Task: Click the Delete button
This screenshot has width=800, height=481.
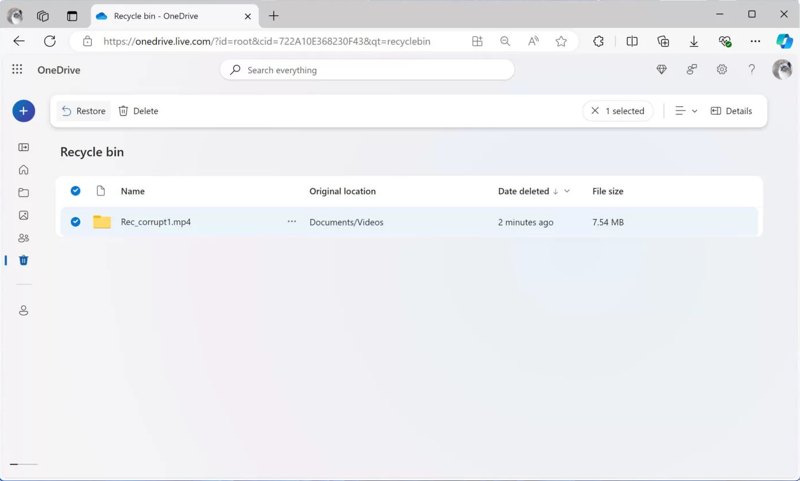Action: coord(138,111)
